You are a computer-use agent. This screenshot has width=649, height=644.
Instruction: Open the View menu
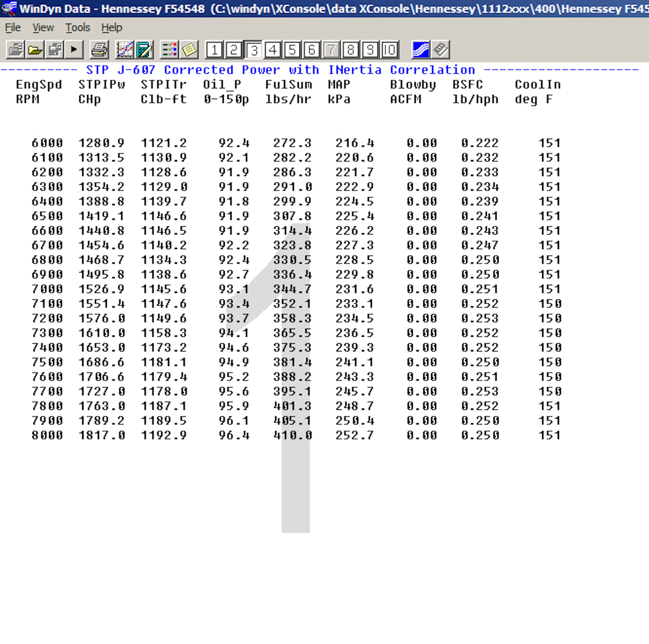click(43, 27)
